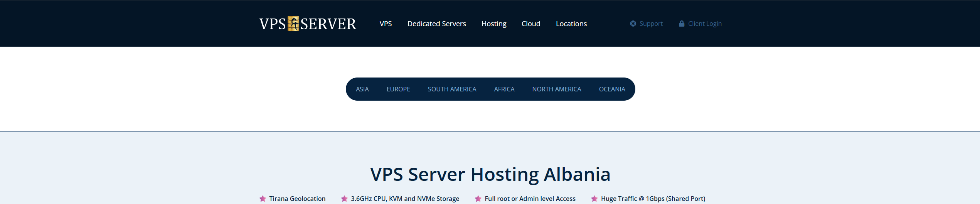Click the star beside Full root Access
The image size is (980, 204).
(x=478, y=199)
